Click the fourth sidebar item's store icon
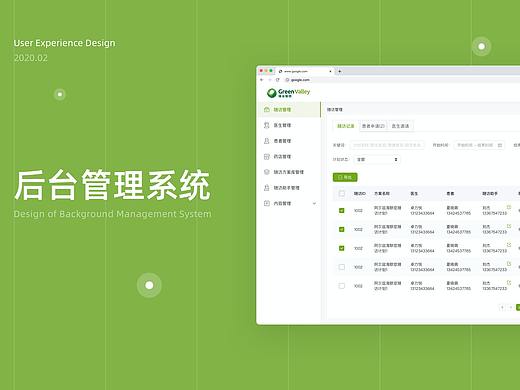Image resolution: width=520 pixels, height=390 pixels. coord(267,156)
